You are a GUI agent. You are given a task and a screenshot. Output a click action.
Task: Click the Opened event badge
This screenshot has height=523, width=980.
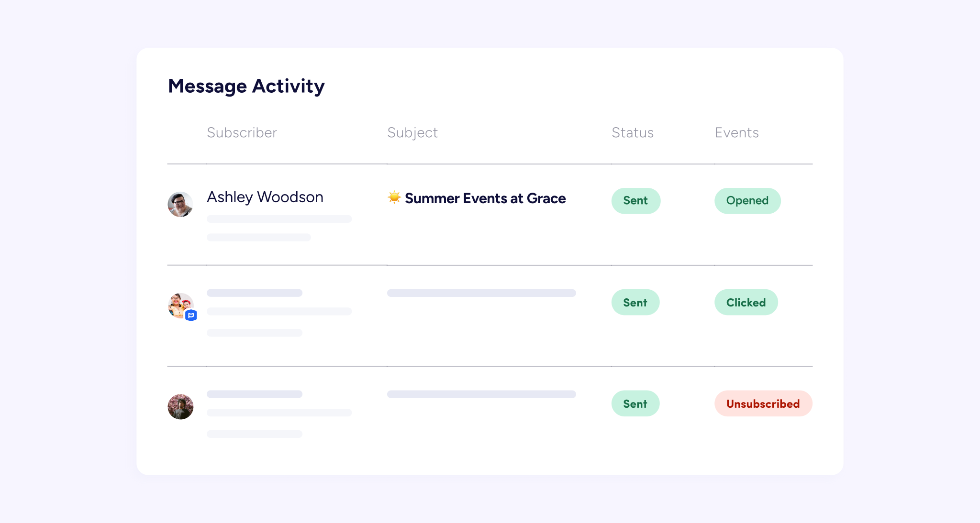pyautogui.click(x=747, y=201)
